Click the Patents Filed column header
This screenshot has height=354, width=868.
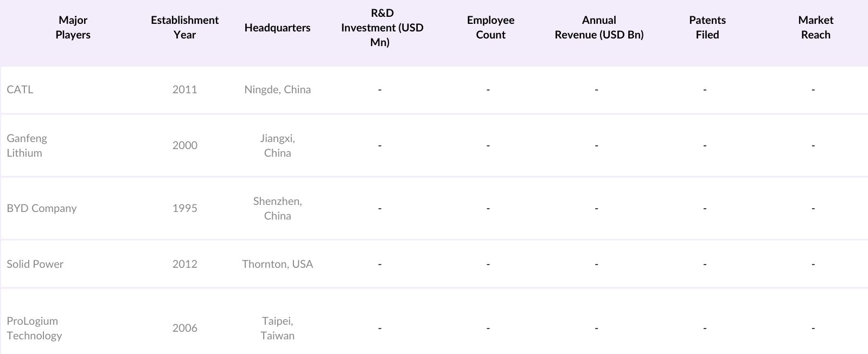point(707,28)
